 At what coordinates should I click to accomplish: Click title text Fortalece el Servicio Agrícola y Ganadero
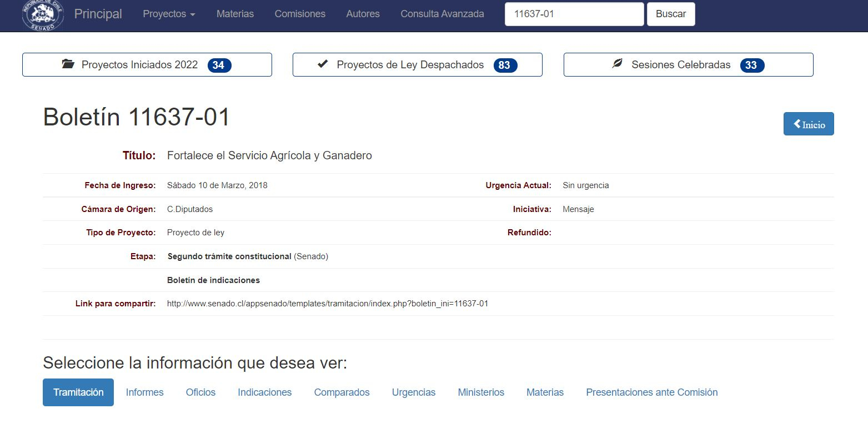coord(269,155)
